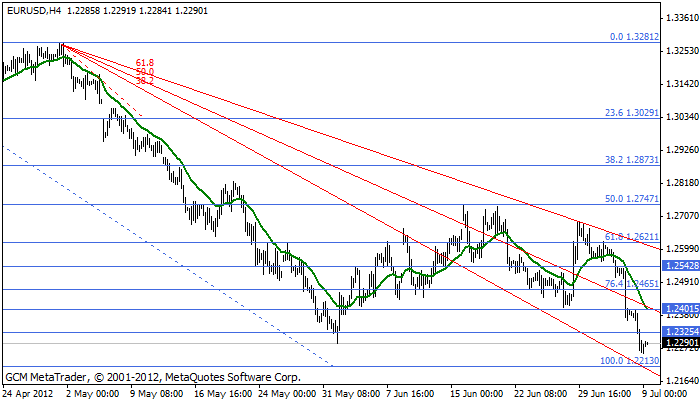This screenshot has width=700, height=402.
Task: Click the 9 Jul 00:00 time label
Action: click(x=663, y=394)
